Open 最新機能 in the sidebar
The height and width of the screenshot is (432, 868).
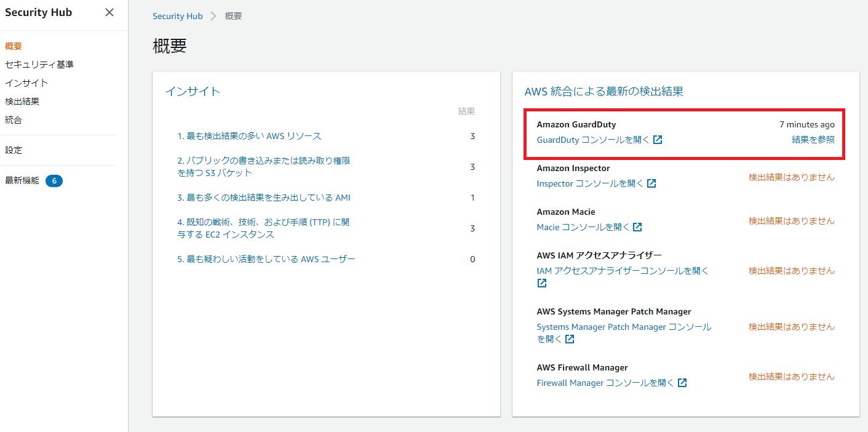pos(22,181)
